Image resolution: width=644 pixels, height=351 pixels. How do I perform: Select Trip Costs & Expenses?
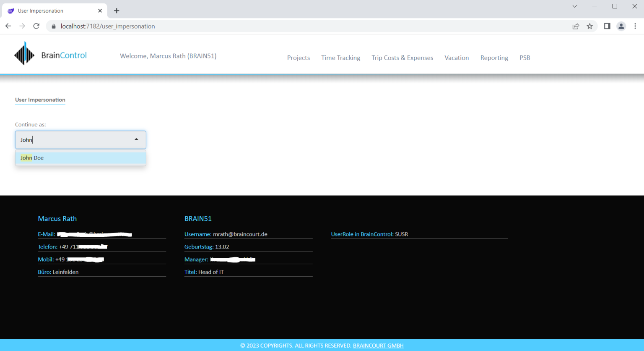click(x=402, y=58)
